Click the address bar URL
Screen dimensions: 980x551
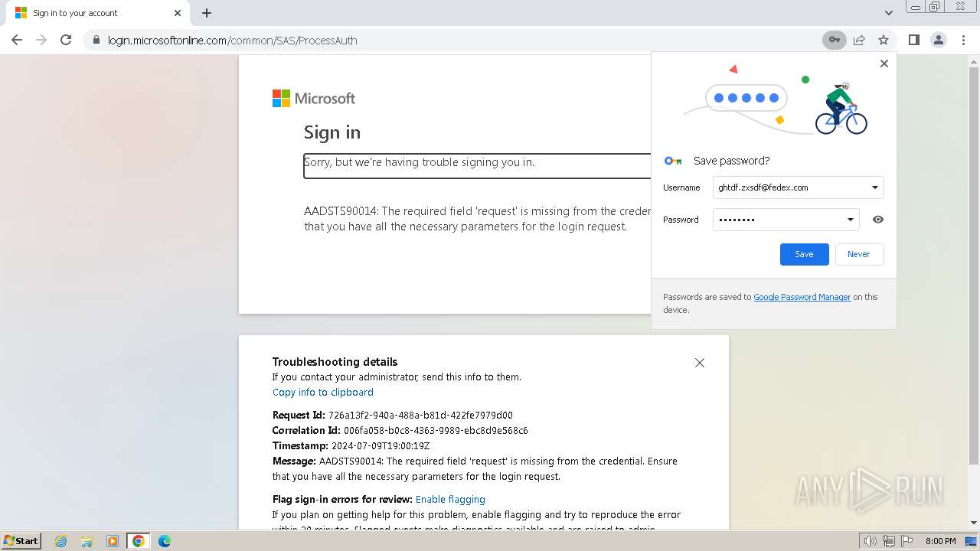point(233,41)
